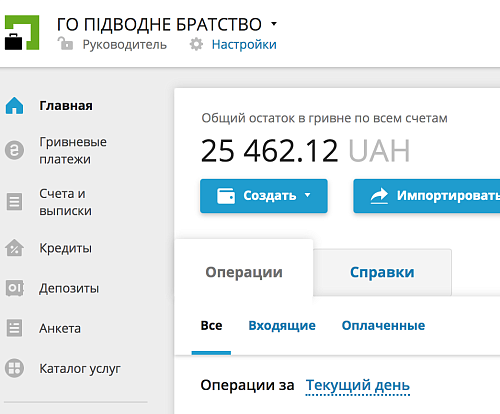Switch to the Справки tab
This screenshot has height=414, width=500.
pyautogui.click(x=382, y=272)
